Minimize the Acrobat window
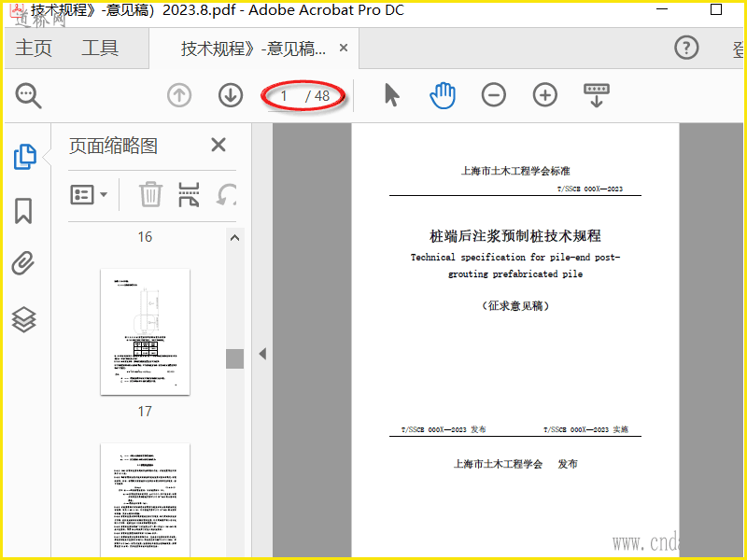The image size is (747, 560). [662, 9]
